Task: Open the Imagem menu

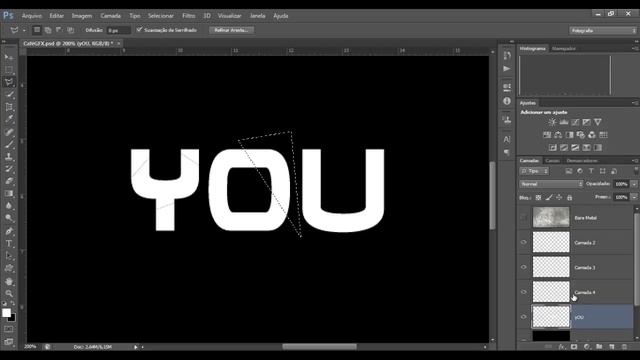Action: [x=82, y=16]
